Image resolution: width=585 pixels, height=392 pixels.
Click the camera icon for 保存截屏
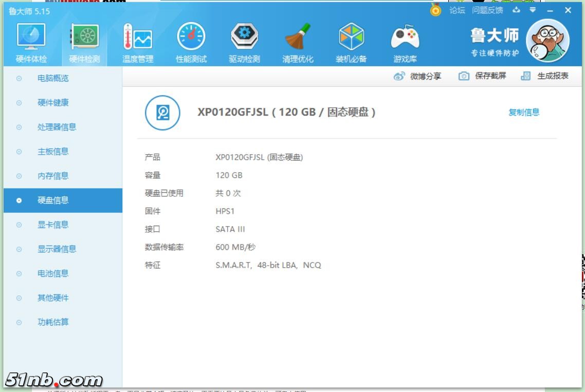[464, 76]
